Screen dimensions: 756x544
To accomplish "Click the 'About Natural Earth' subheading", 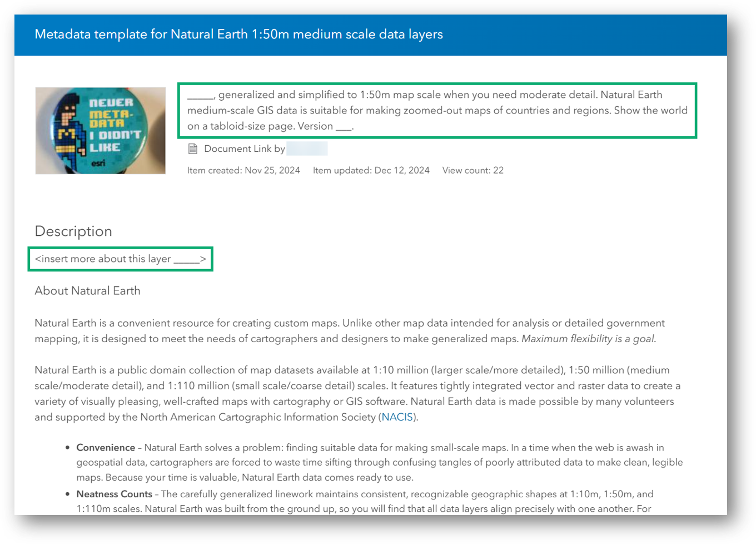I will 87,291.
